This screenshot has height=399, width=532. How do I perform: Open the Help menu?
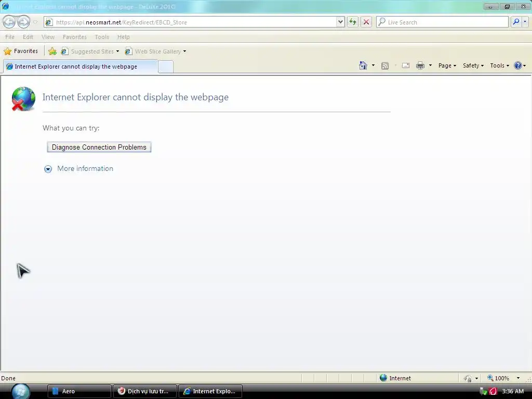[124, 37]
